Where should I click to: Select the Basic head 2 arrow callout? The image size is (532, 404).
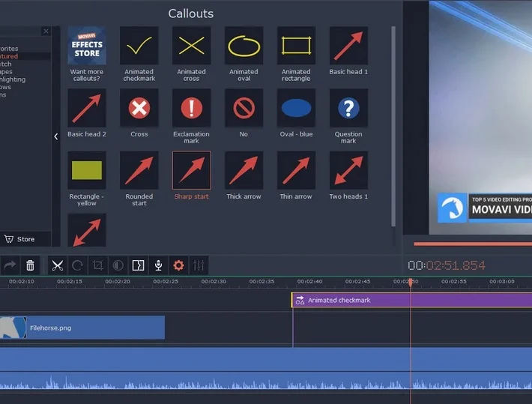[86, 108]
